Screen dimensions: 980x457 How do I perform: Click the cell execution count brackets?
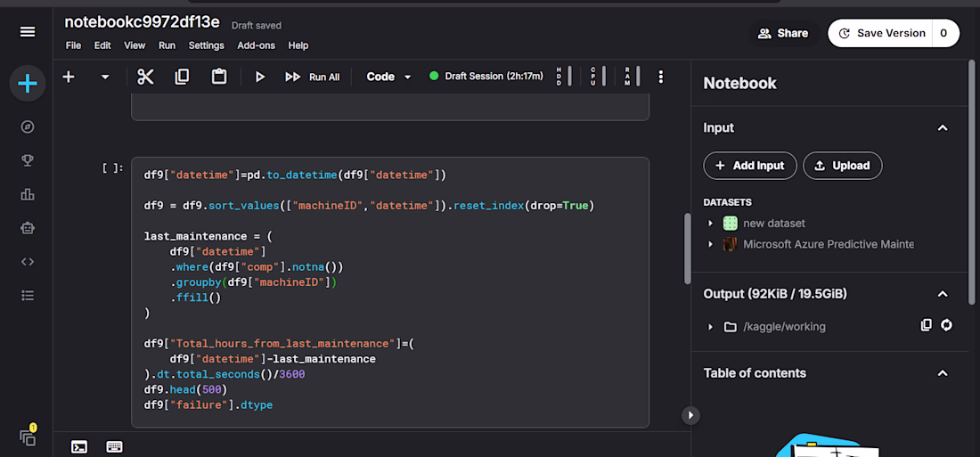pos(113,168)
